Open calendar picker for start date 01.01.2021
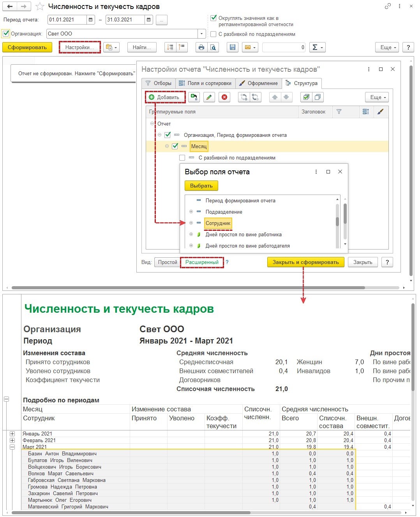The height and width of the screenshot is (517, 420). [91, 20]
